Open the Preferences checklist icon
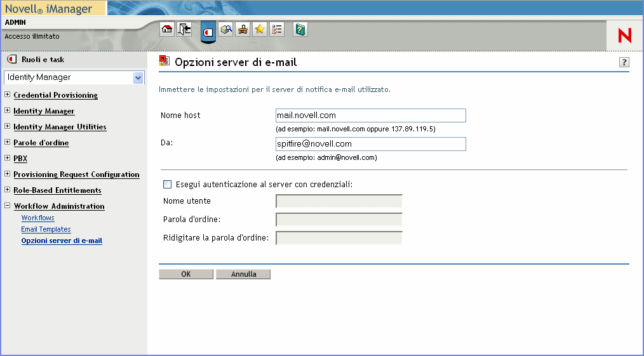The height and width of the screenshot is (356, 644). click(277, 29)
